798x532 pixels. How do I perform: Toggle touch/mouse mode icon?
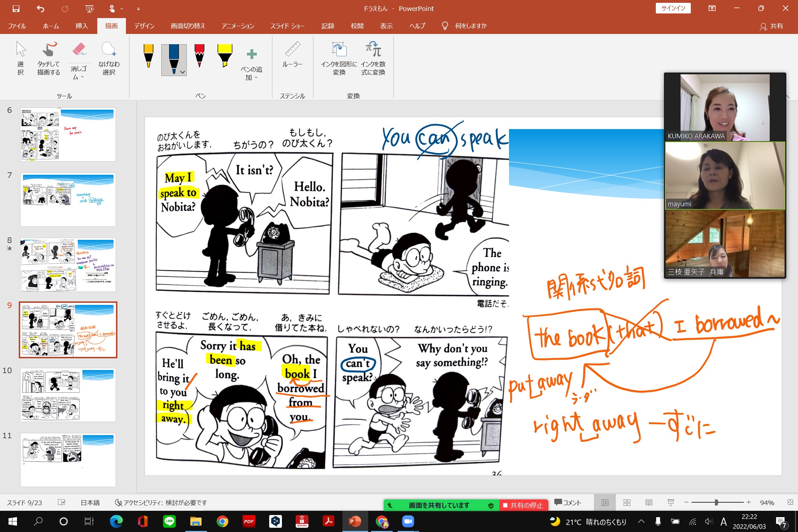[x=112, y=8]
